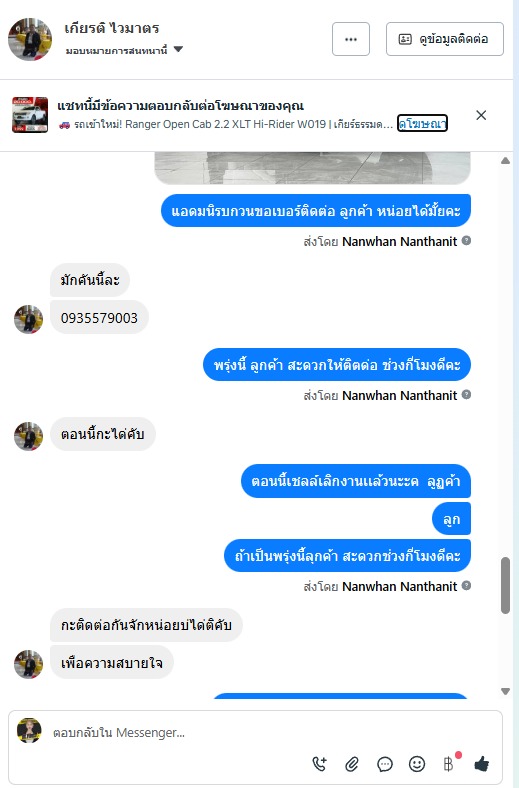The width and height of the screenshot is (519, 788).
Task: Click the ดูข้อมูลติดต่อ contact info button
Action: click(445, 39)
